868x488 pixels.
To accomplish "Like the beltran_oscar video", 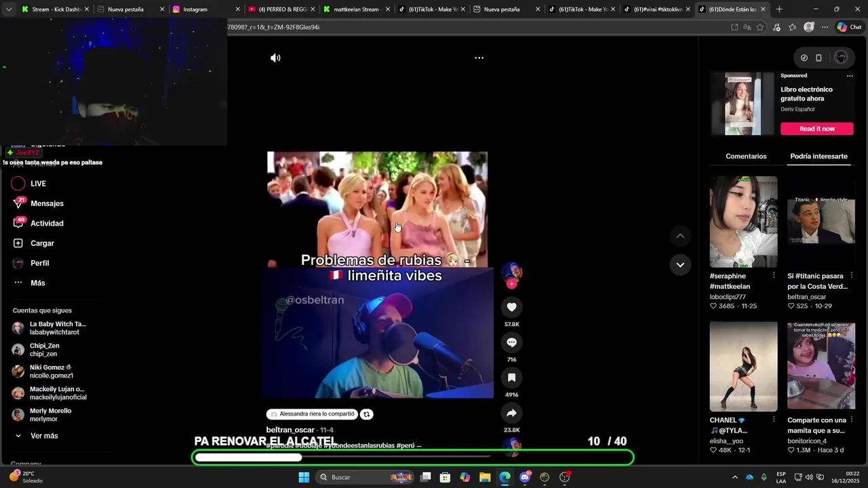I will [x=511, y=307].
